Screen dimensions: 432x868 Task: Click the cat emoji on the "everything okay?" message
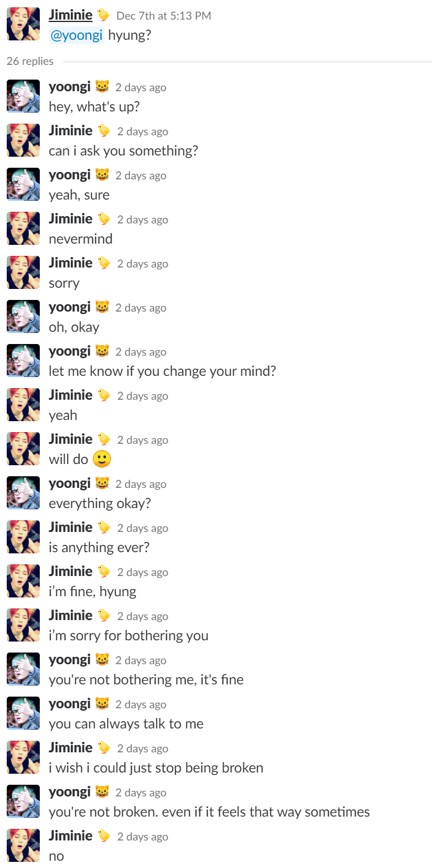point(102,484)
